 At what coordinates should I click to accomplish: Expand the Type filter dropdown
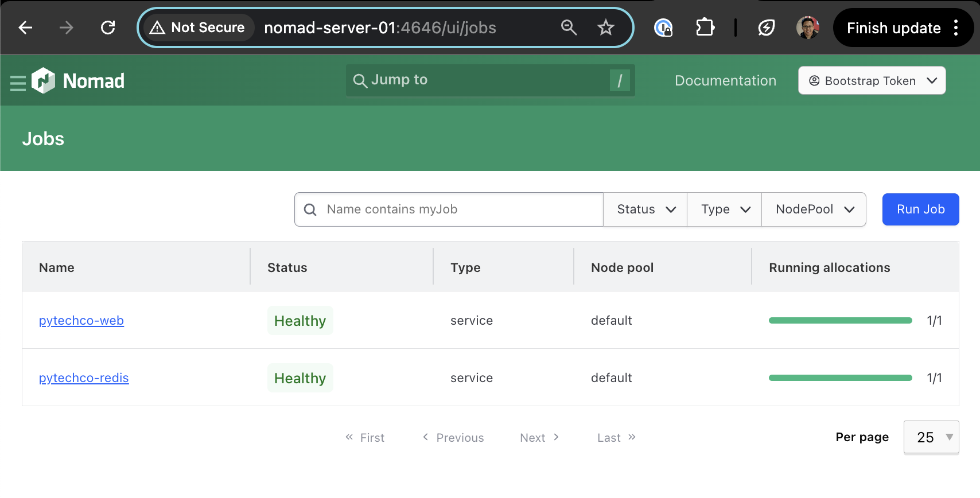[725, 209]
